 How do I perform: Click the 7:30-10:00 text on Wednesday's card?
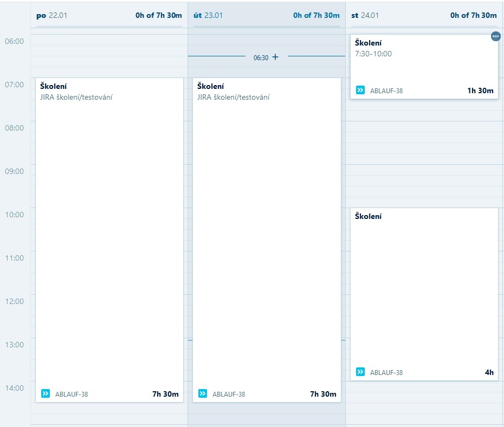click(373, 54)
